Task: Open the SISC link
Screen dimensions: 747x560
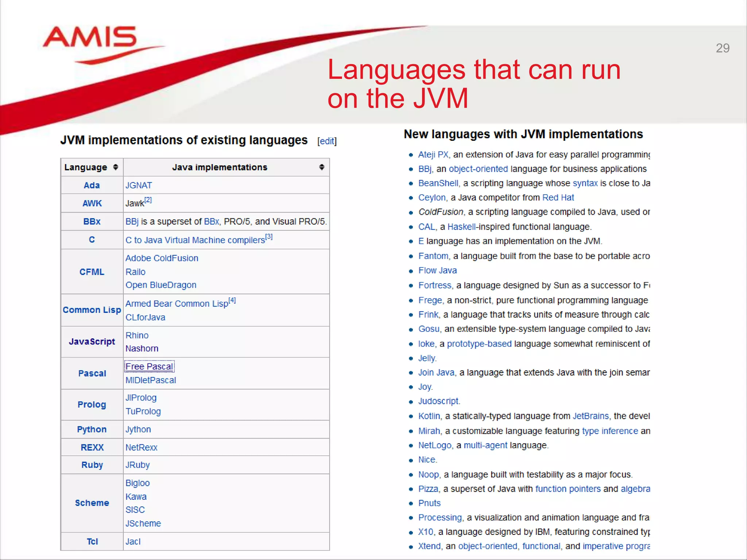Action: coord(135,510)
